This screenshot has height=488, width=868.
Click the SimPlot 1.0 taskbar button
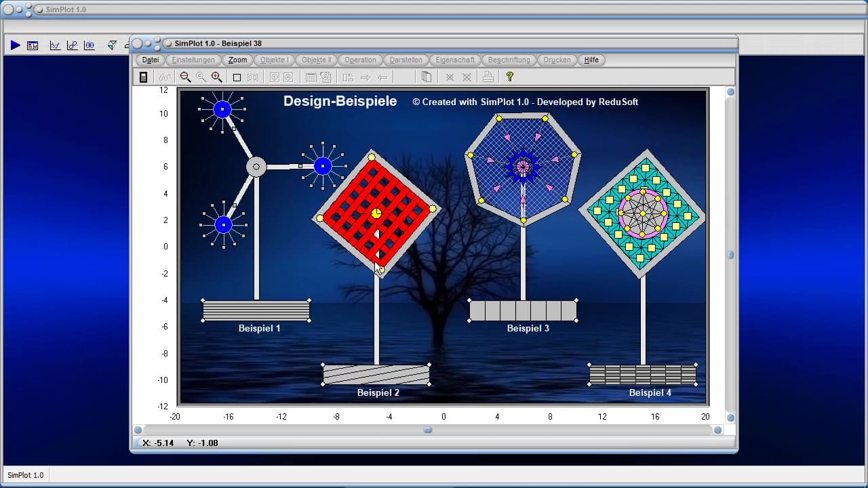click(26, 475)
